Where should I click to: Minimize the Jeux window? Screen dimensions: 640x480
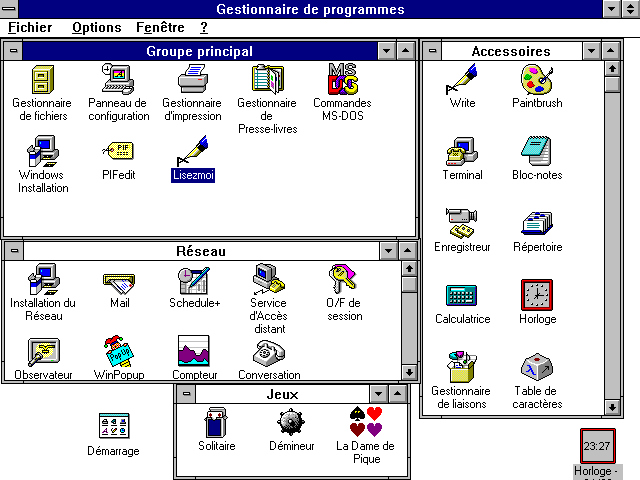378,394
